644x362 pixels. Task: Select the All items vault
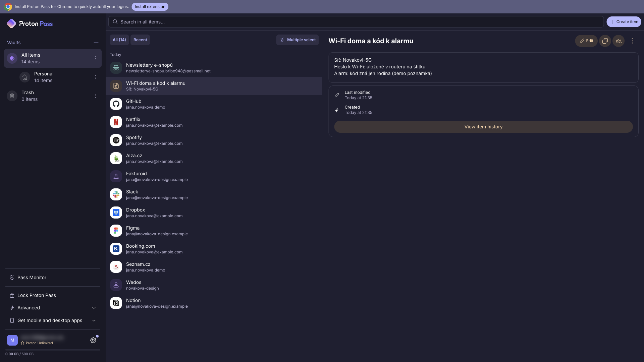[x=53, y=58]
